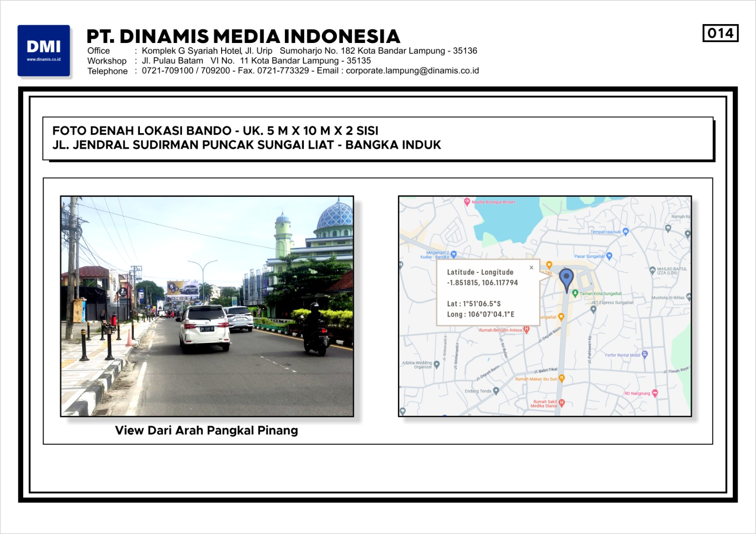Click the school pin near Rumah tia
The height and width of the screenshot is (534, 756).
pos(668,229)
